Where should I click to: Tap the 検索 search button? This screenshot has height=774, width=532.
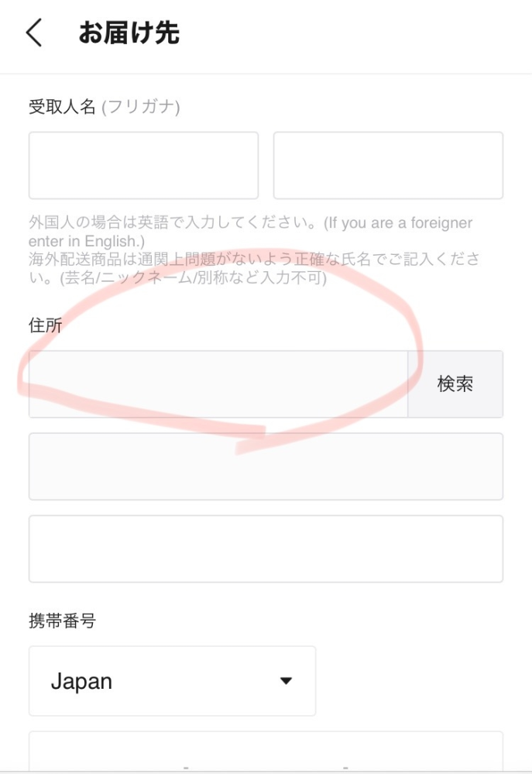[455, 384]
